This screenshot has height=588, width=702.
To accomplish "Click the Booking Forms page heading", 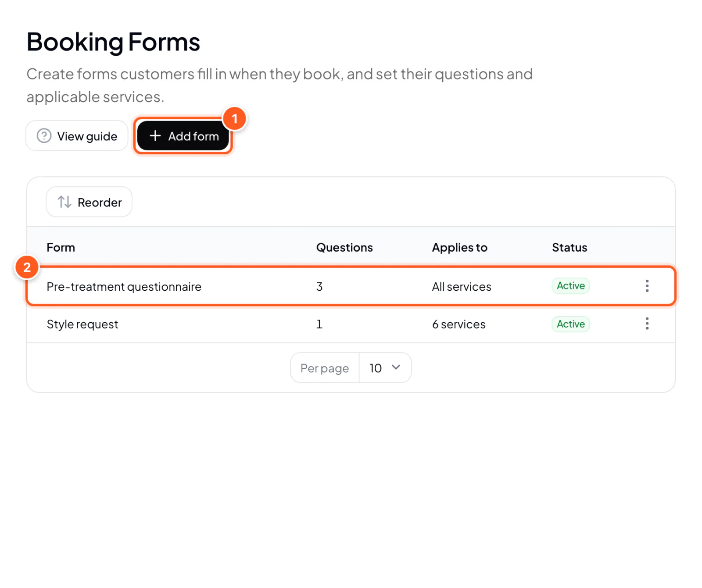I will (113, 42).
